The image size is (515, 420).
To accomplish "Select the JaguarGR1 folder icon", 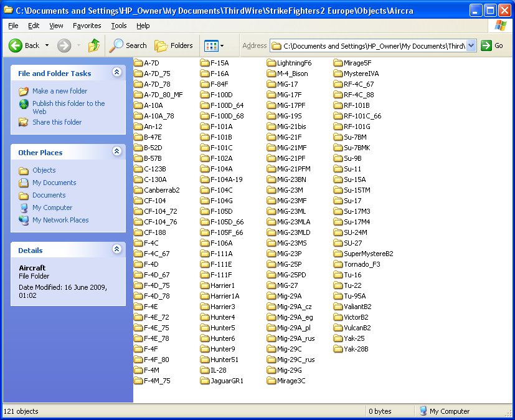I will click(205, 381).
